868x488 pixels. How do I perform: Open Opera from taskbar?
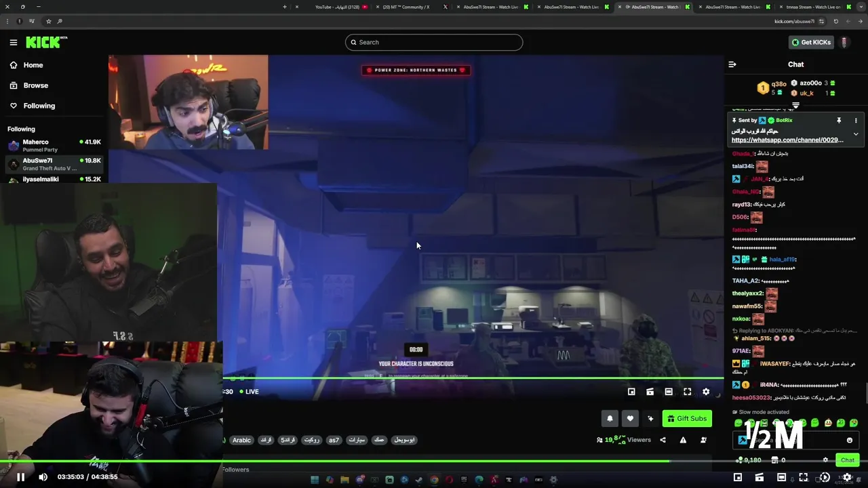(449, 480)
